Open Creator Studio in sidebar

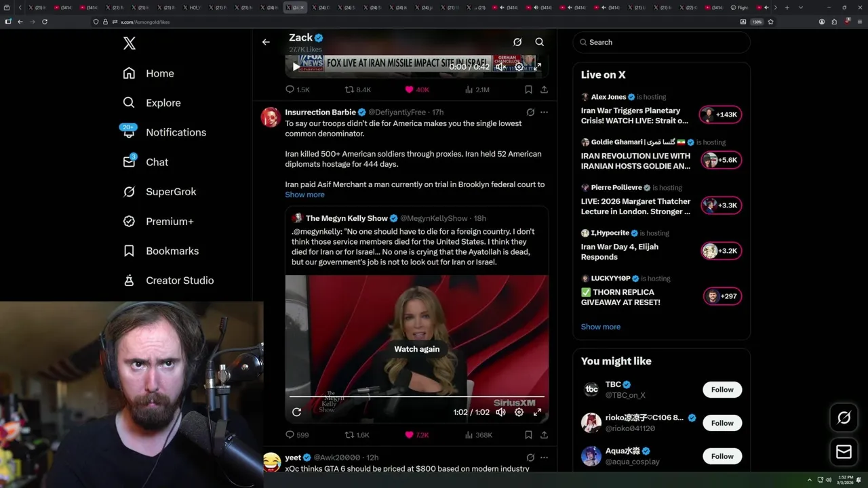pos(168,281)
